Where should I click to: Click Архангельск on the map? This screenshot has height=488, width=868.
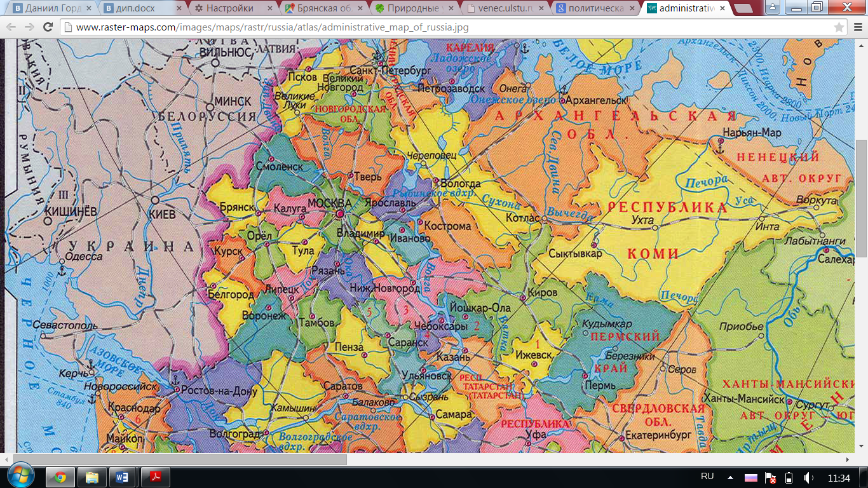[x=595, y=100]
